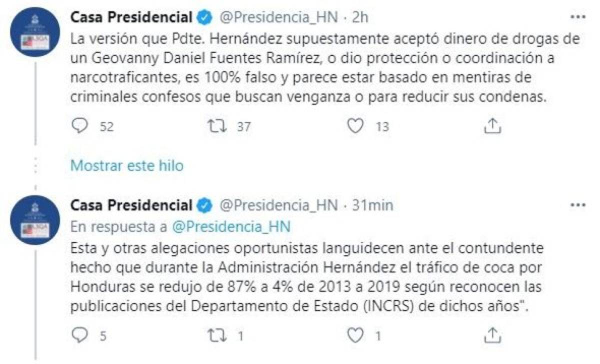This screenshot has width=600, height=364.
Task: Reply to the second tweet about coca trafficking
Action: pos(80,335)
